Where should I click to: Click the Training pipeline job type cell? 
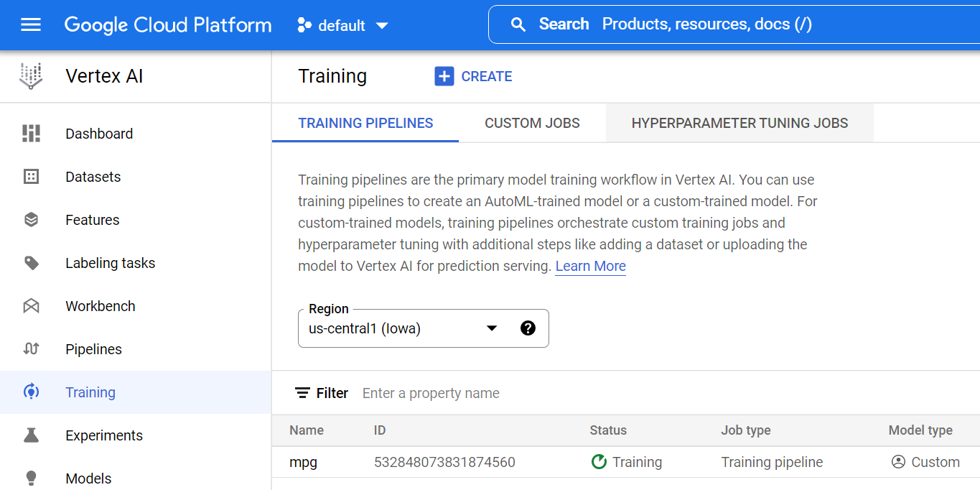772,462
